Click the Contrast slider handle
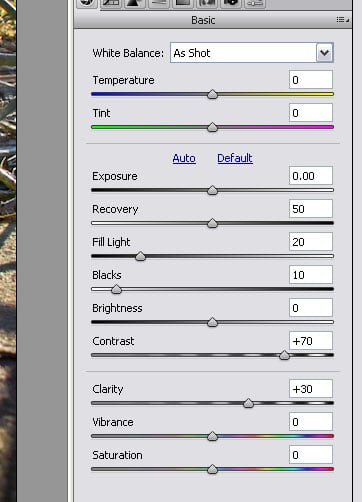The height and width of the screenshot is (502, 362). tap(284, 355)
